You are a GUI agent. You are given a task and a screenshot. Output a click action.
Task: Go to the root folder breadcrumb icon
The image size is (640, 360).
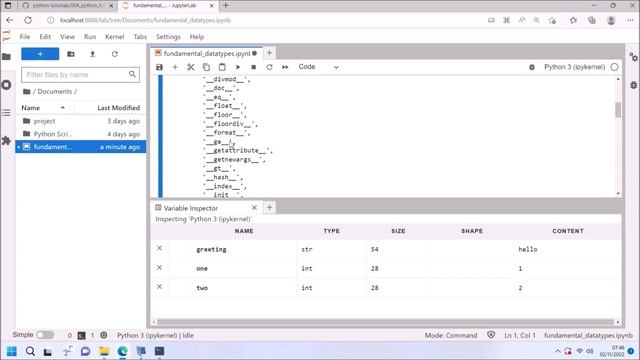(x=27, y=91)
